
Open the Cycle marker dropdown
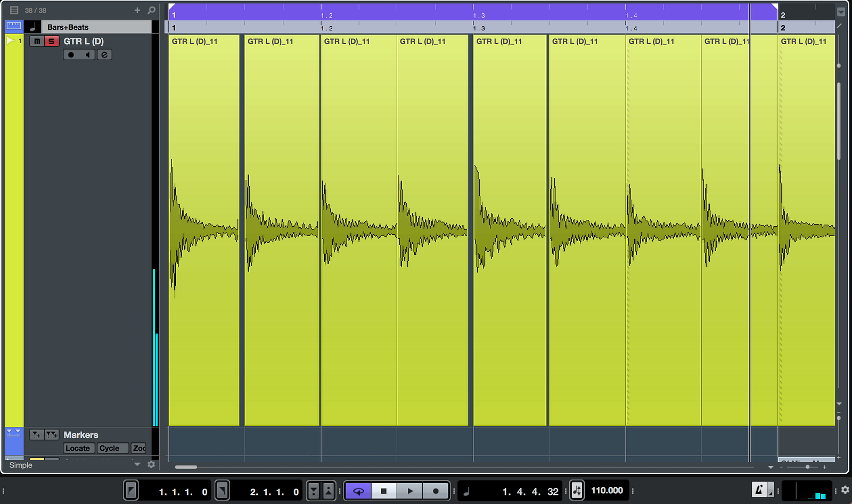click(x=112, y=448)
